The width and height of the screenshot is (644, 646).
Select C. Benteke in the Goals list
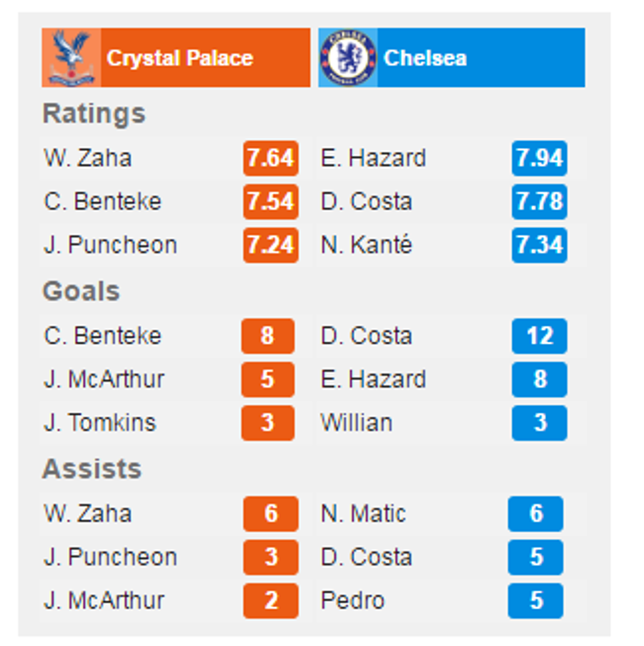(x=103, y=336)
